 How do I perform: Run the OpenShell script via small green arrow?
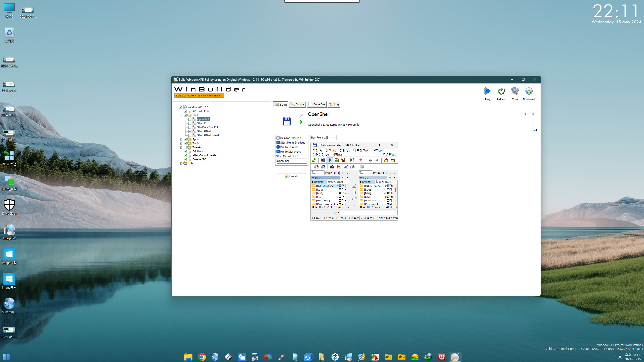pyautogui.click(x=301, y=122)
